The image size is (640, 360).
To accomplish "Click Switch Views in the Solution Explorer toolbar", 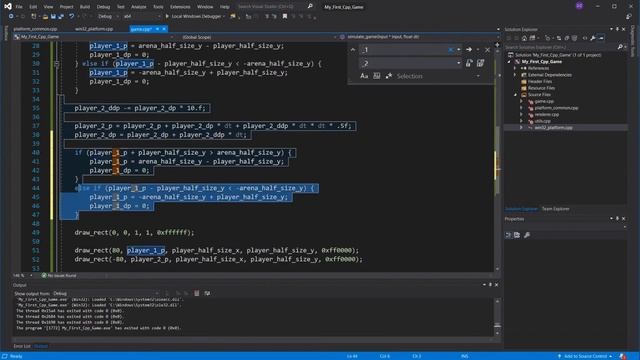I will [532, 38].
